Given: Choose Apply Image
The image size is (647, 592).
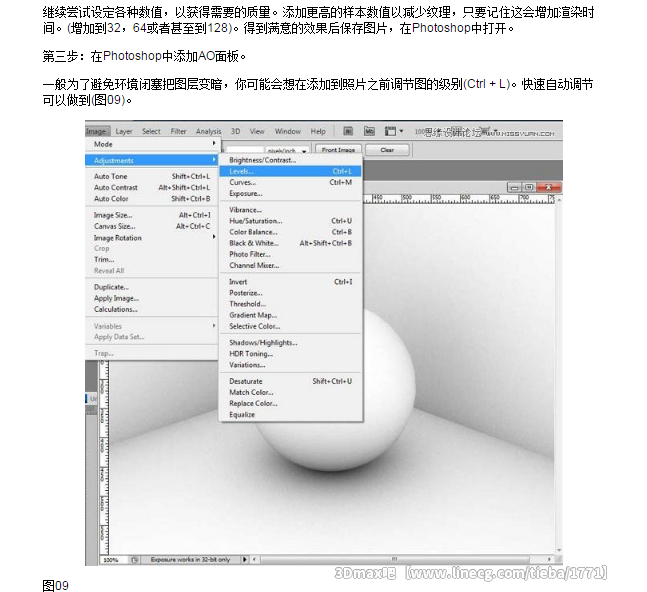Looking at the screenshot, I should pos(151,298).
